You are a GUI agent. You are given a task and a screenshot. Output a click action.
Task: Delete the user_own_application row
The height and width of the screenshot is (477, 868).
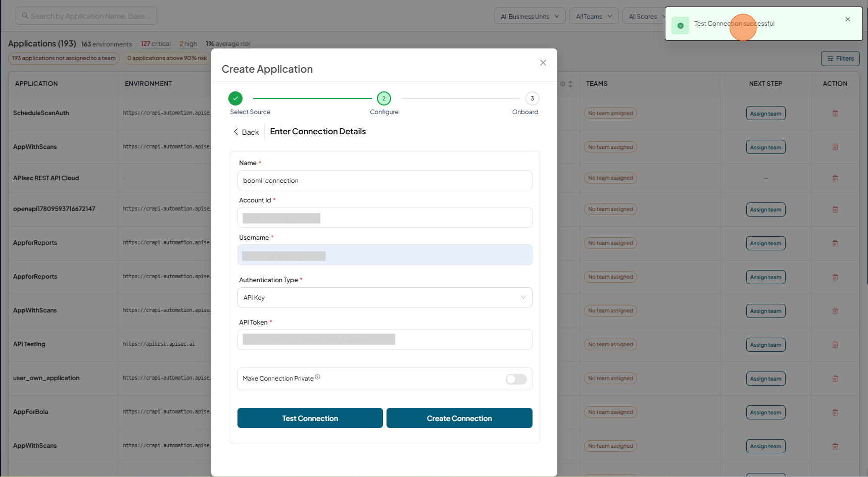pyautogui.click(x=835, y=379)
